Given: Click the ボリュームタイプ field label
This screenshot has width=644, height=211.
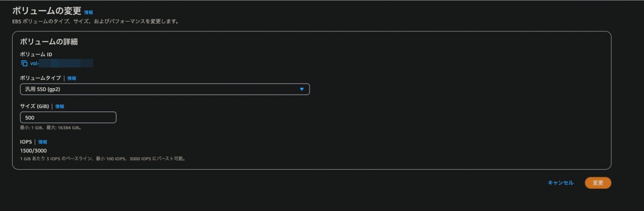Looking at the screenshot, I should (40, 79).
